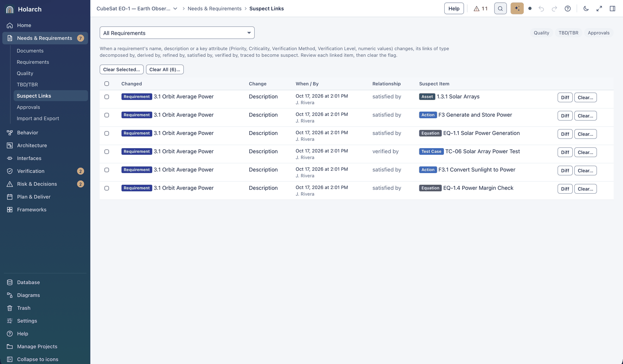Collapse sidebar to icons
Viewport: 623px width, 364px height.
click(x=45, y=359)
